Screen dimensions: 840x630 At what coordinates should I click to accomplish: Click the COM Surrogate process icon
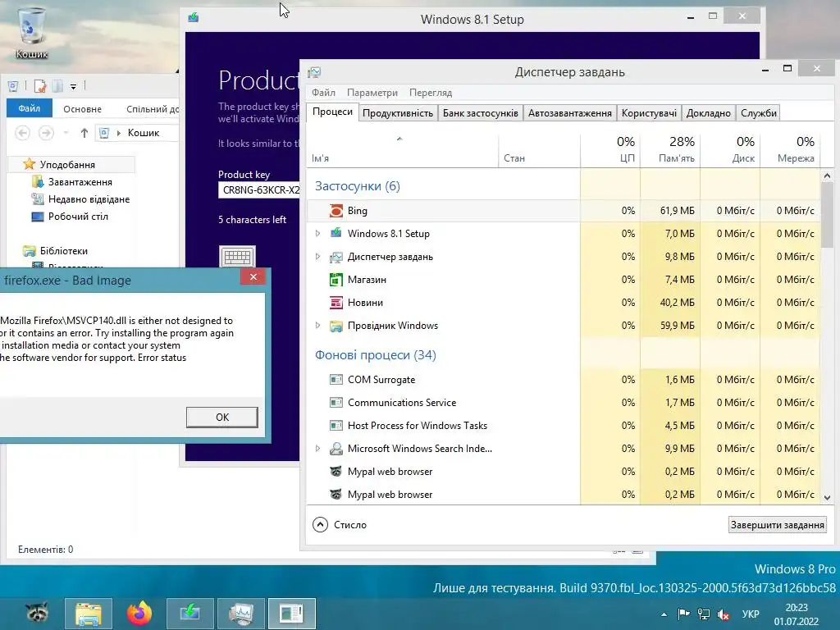(336, 379)
